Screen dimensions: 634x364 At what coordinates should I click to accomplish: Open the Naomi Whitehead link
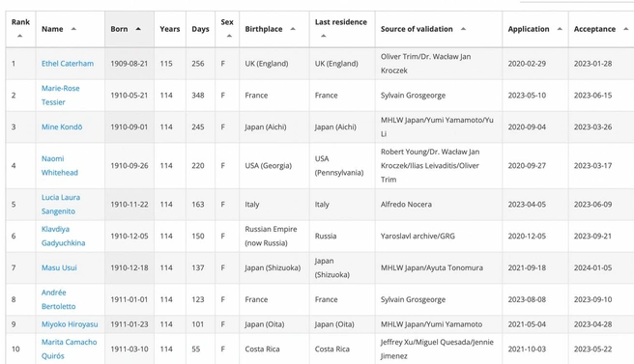click(60, 166)
